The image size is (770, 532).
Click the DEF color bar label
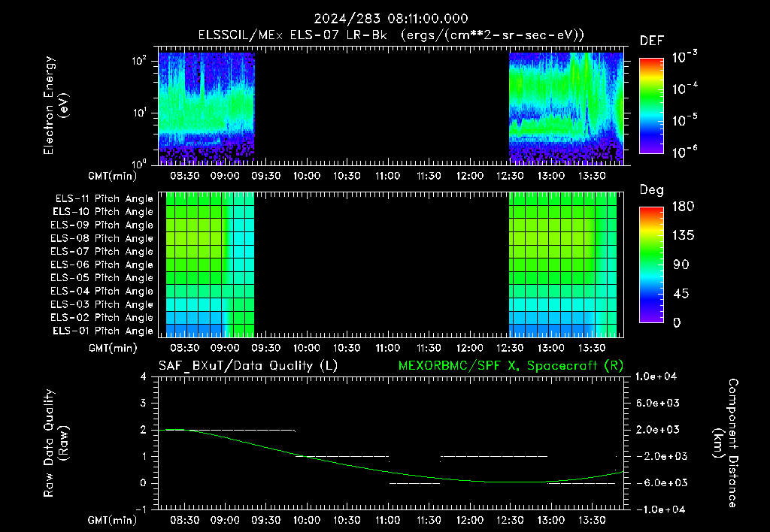click(x=652, y=41)
